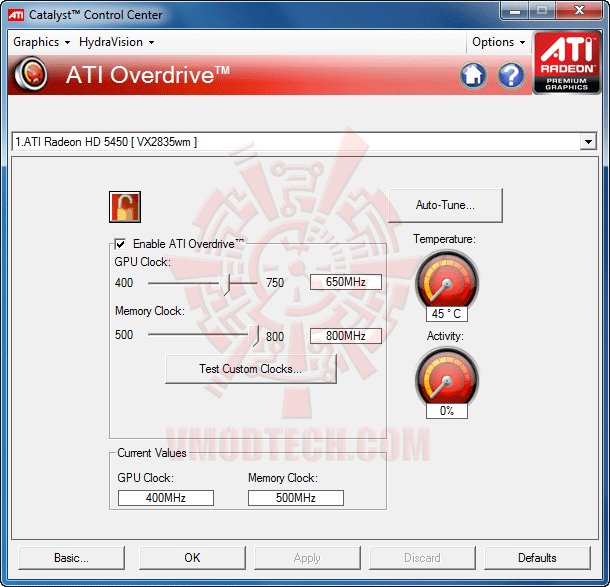The width and height of the screenshot is (610, 587).
Task: Restore settings with the Defaults button
Action: coord(537,557)
